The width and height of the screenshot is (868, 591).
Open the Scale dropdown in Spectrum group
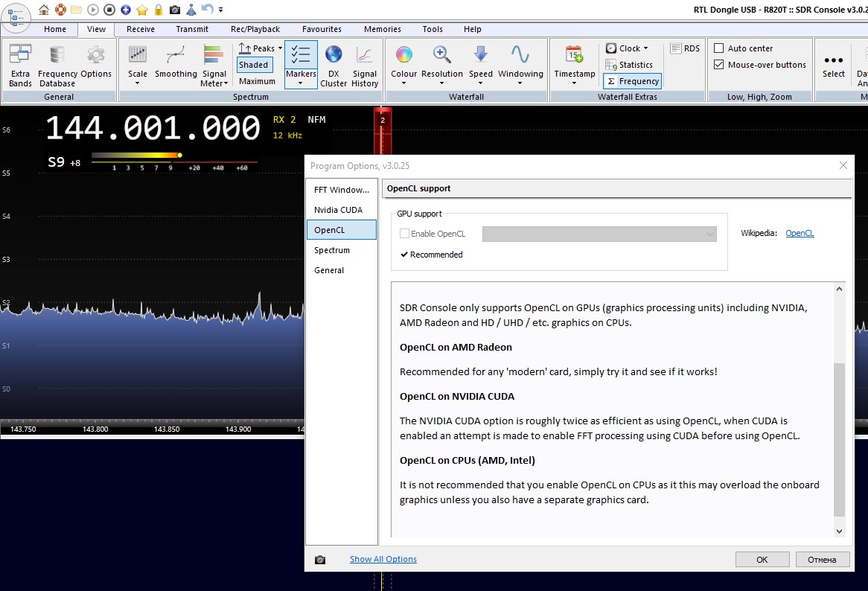[x=137, y=66]
